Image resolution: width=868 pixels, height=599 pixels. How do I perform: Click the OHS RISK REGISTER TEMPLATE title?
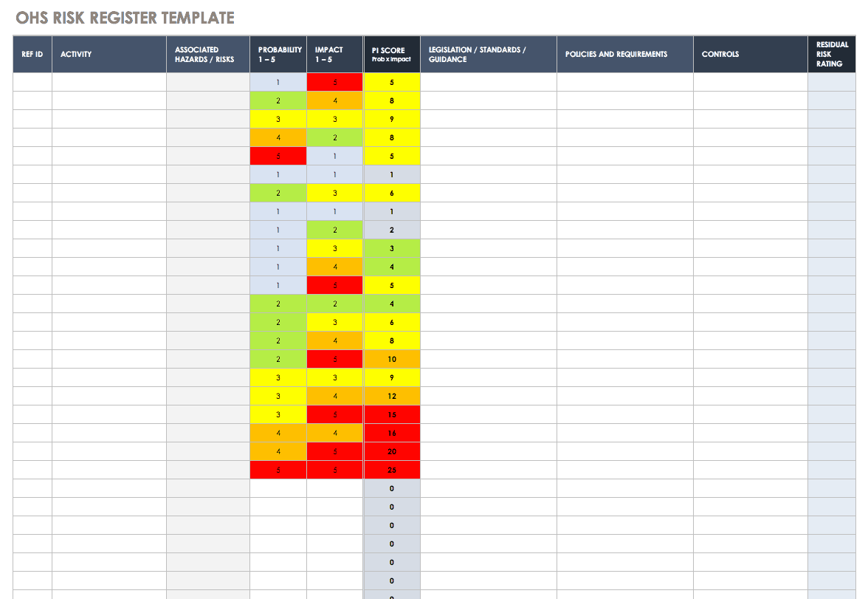coord(125,16)
